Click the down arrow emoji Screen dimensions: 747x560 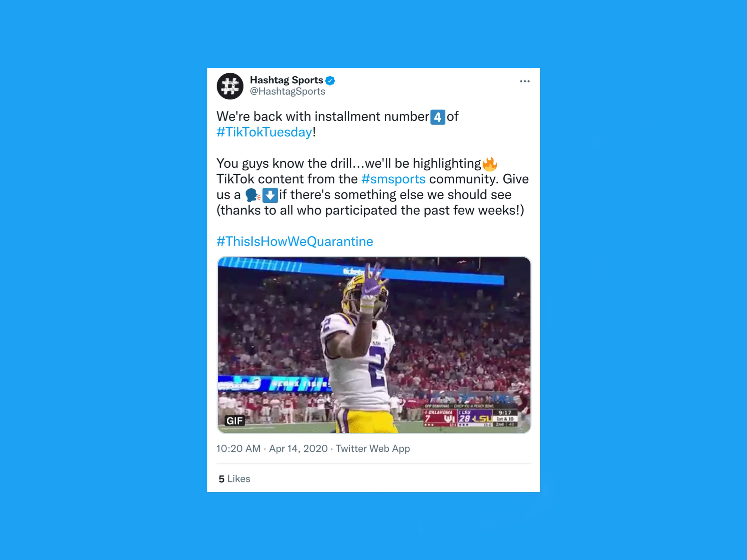[x=270, y=195]
